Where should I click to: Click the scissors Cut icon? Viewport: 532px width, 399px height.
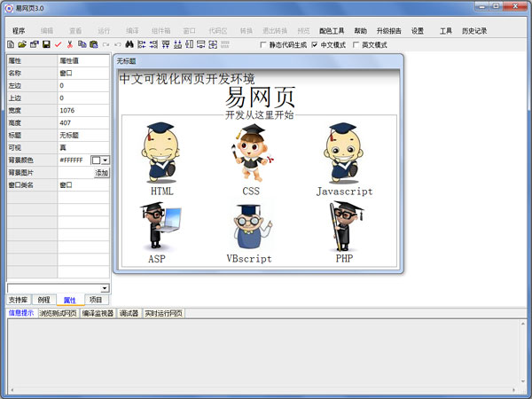pos(70,44)
